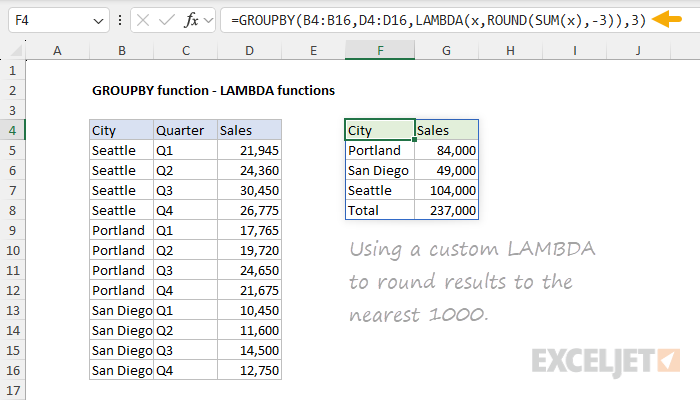Screen dimensions: 700x400
Task: Select the result value 104,000
Action: tap(447, 191)
